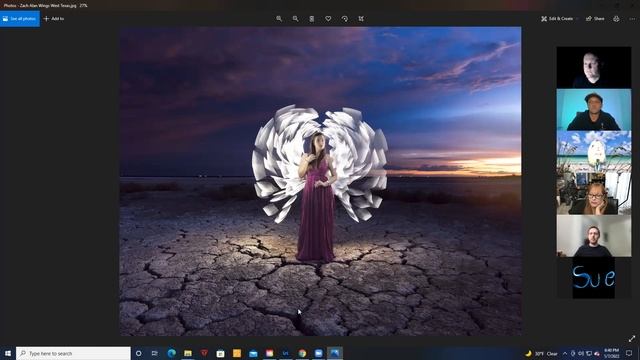Screen dimensions: 640x360
Task: Print the photo with printer icon
Action: point(616,19)
